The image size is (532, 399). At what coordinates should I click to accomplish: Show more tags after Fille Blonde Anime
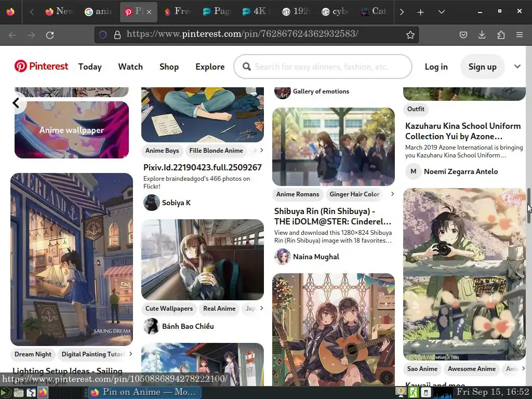tap(261, 150)
